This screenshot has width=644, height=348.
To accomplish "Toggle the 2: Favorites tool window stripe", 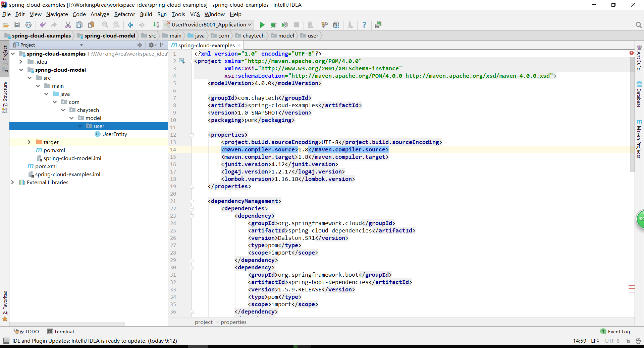I will (5, 306).
